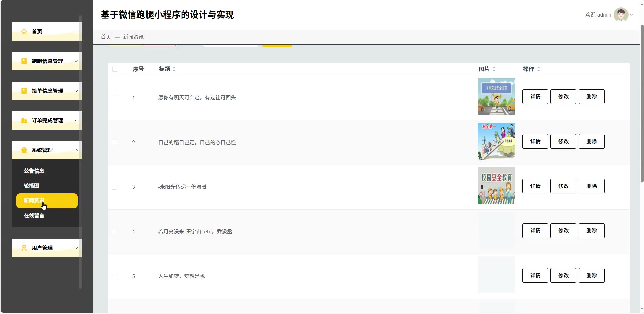Viewport: 644px width, 314px height.
Task: Expand the 接单信息管理 submenu chevron
Action: (x=76, y=91)
